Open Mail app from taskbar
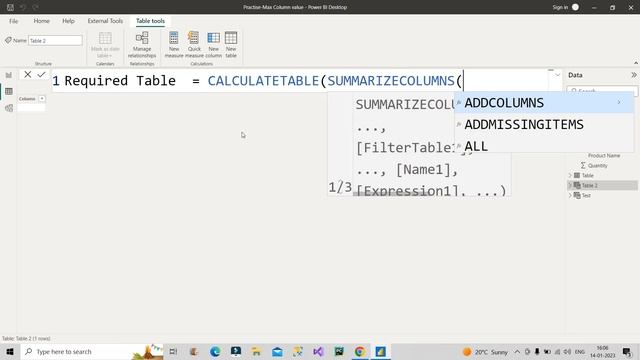This screenshot has height=360, width=640. [x=277, y=351]
